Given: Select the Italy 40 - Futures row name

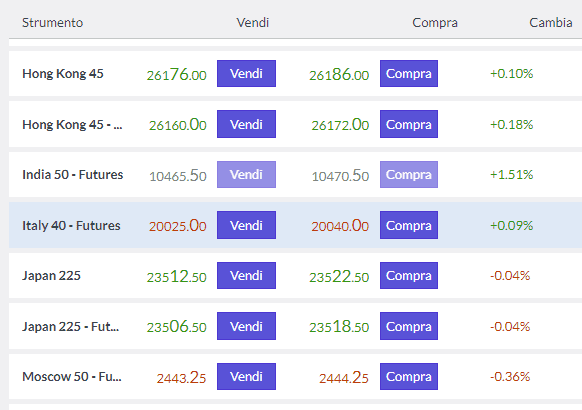Looking at the screenshot, I should click(x=71, y=226).
